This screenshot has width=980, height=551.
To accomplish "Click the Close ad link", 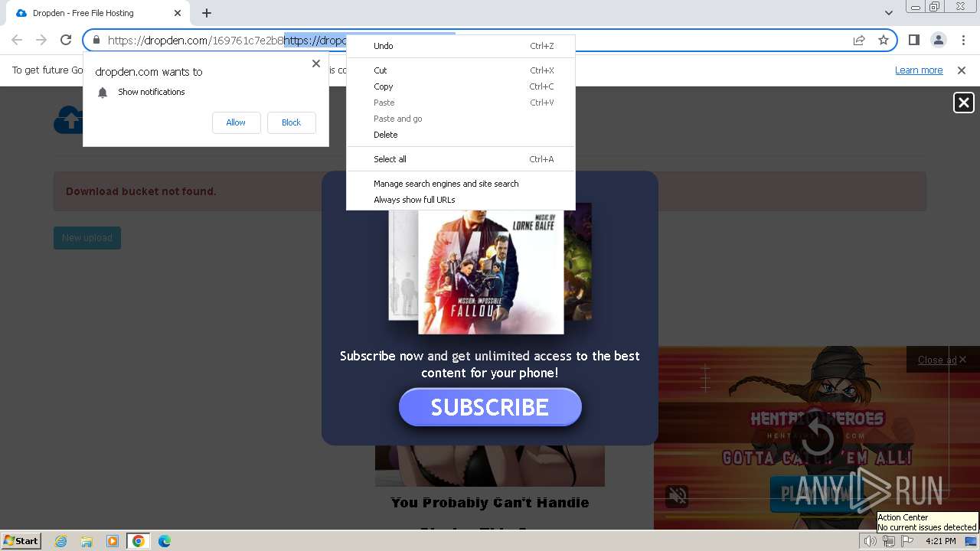I will point(937,360).
